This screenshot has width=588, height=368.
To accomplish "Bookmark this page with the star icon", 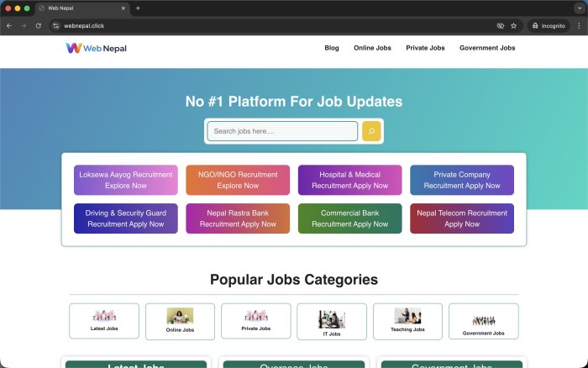I will coord(514,26).
